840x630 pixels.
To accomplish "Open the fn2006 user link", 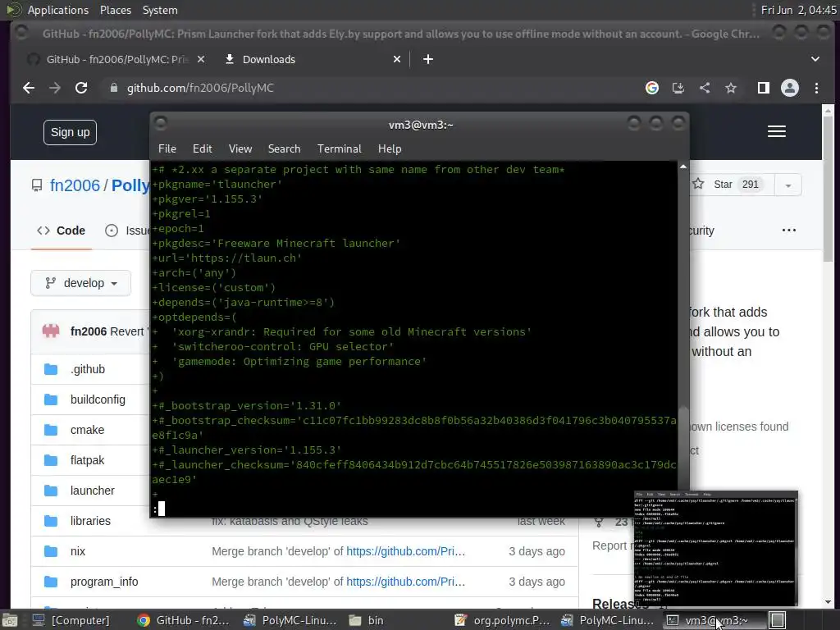I will tap(75, 185).
